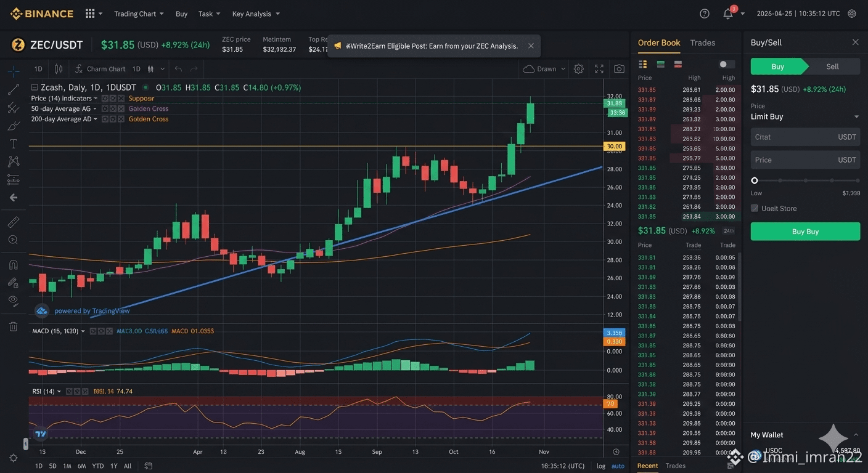This screenshot has height=473, width=868.
Task: Toggle auto scale on the chart
Action: [618, 466]
